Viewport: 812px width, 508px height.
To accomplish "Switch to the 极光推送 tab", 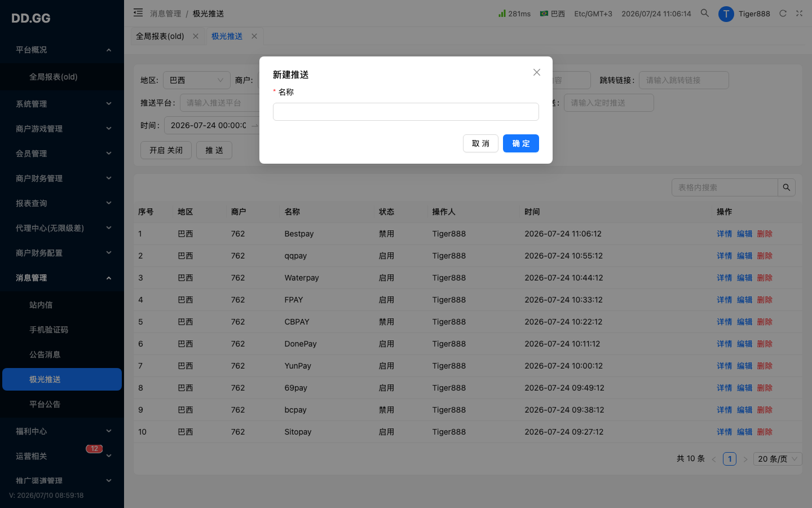I will coord(227,36).
